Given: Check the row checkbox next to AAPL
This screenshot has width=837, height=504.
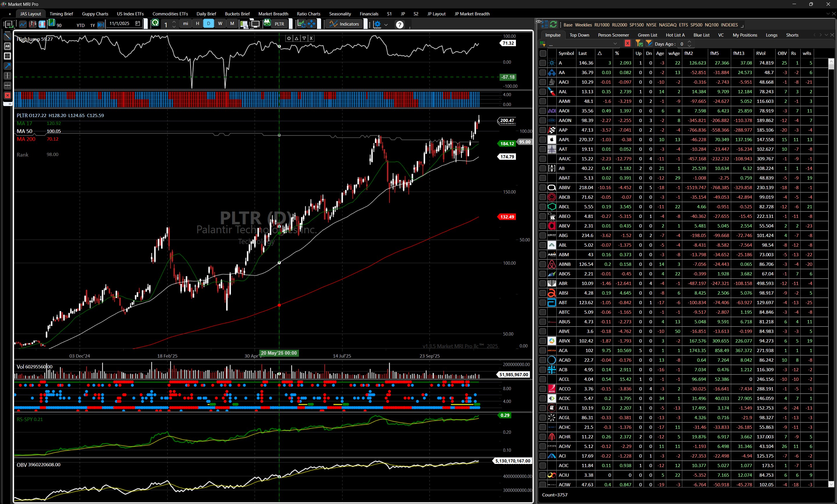Looking at the screenshot, I should pos(542,139).
